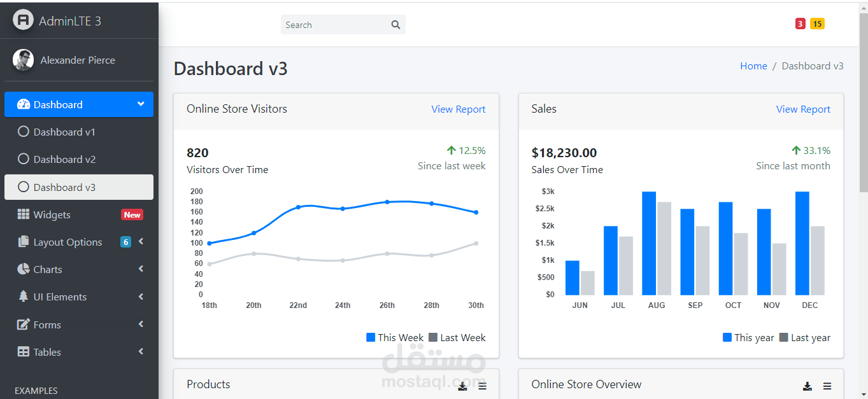Click the Visitors Over Time label
The height and width of the screenshot is (399, 868).
click(x=227, y=169)
